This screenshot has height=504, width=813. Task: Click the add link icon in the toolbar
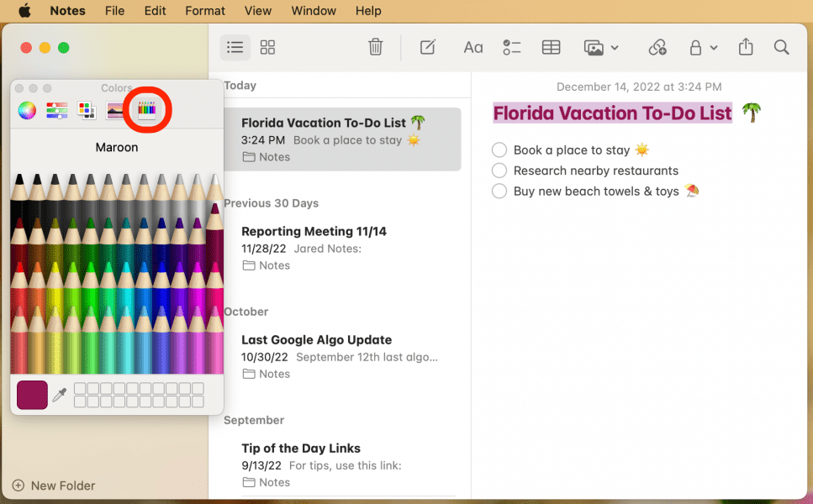[657, 48]
